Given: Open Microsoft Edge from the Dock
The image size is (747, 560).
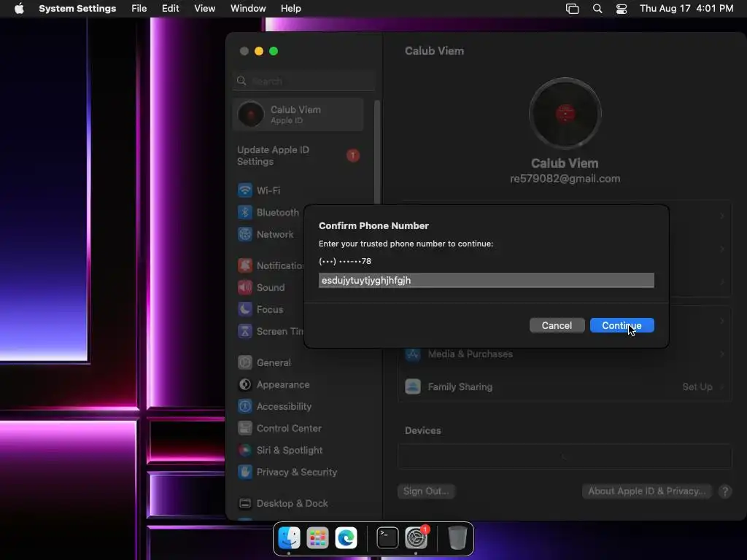Looking at the screenshot, I should click(346, 538).
